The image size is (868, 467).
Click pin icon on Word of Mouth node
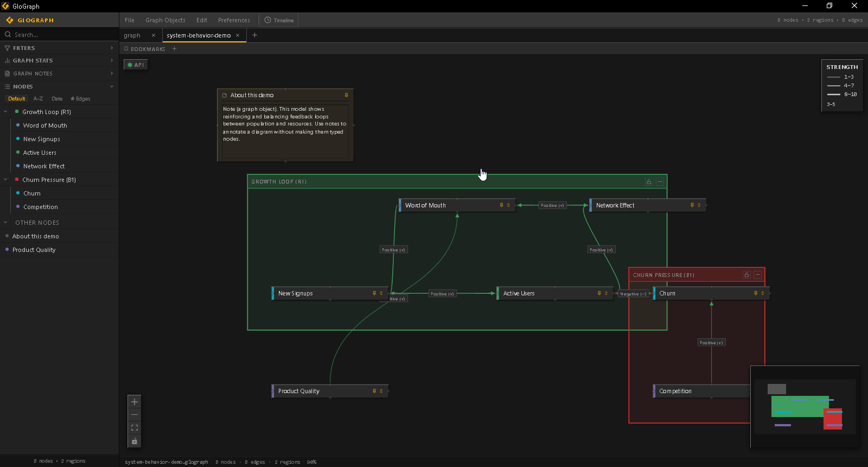501,205
